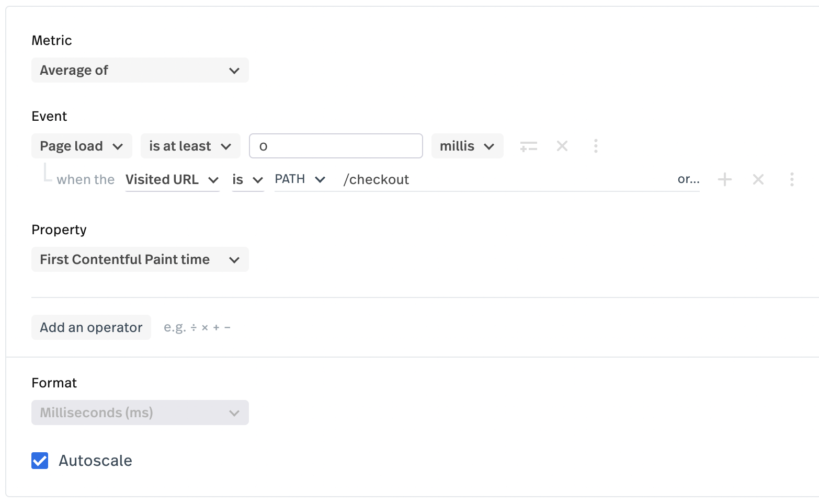Viewport: 819px width, 504px height.
Task: Enable the Autoscale checkbox
Action: [x=40, y=461]
